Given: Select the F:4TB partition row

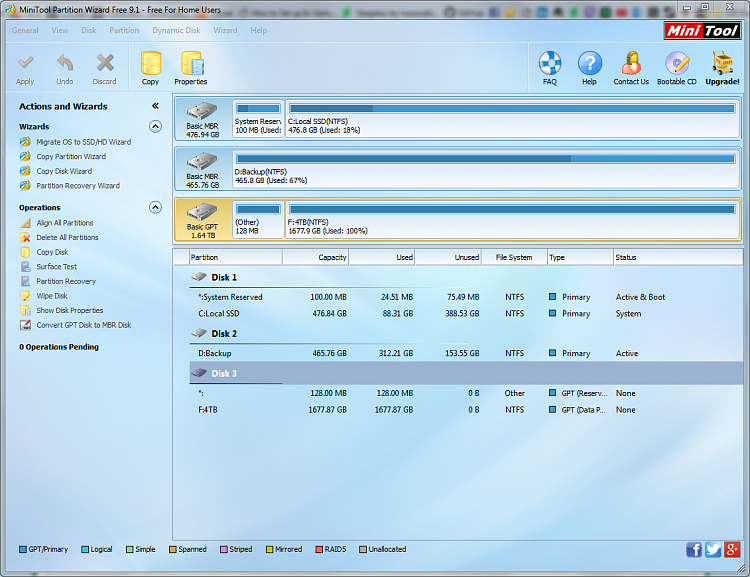Looking at the screenshot, I should (x=466, y=410).
